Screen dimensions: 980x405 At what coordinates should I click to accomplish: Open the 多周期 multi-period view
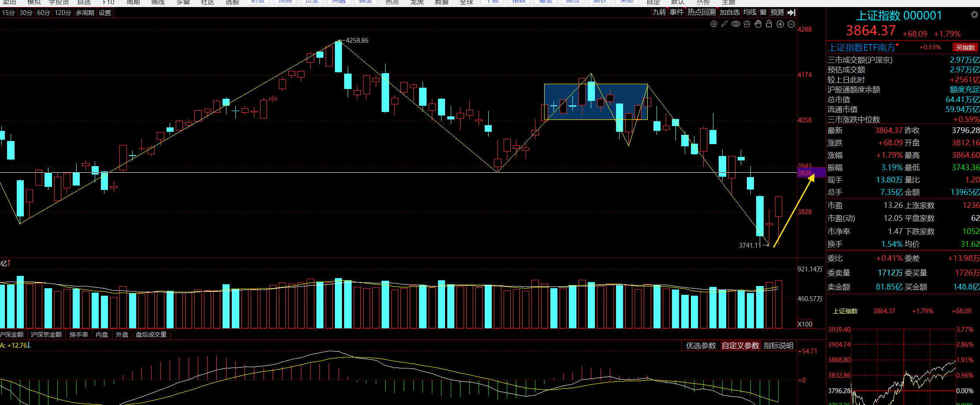point(85,13)
